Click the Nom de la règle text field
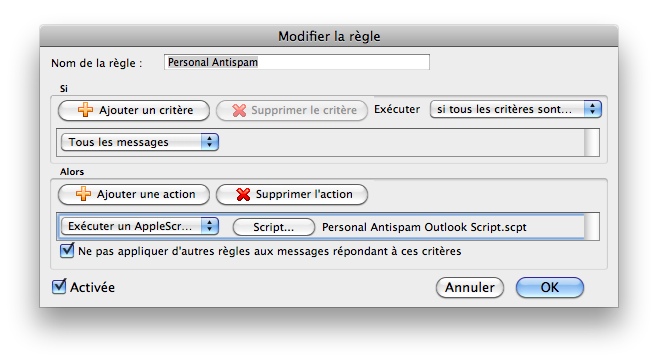Screen dimensions: 658x362 point(297,62)
